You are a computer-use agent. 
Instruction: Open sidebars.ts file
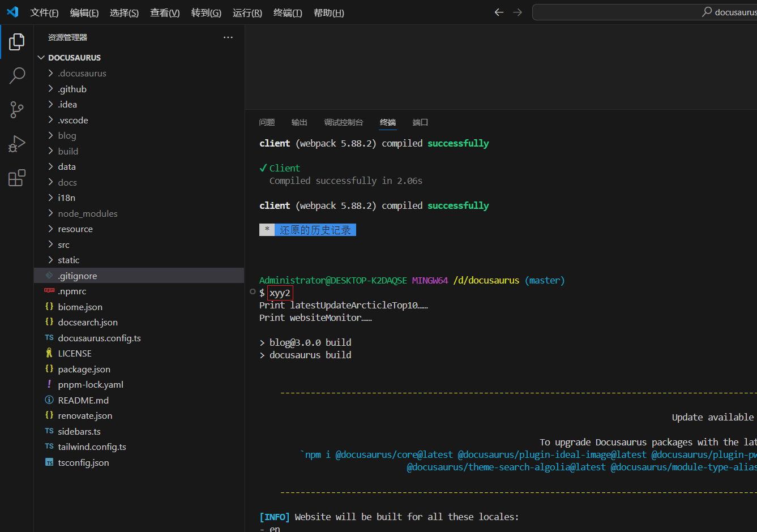pyautogui.click(x=139, y=431)
